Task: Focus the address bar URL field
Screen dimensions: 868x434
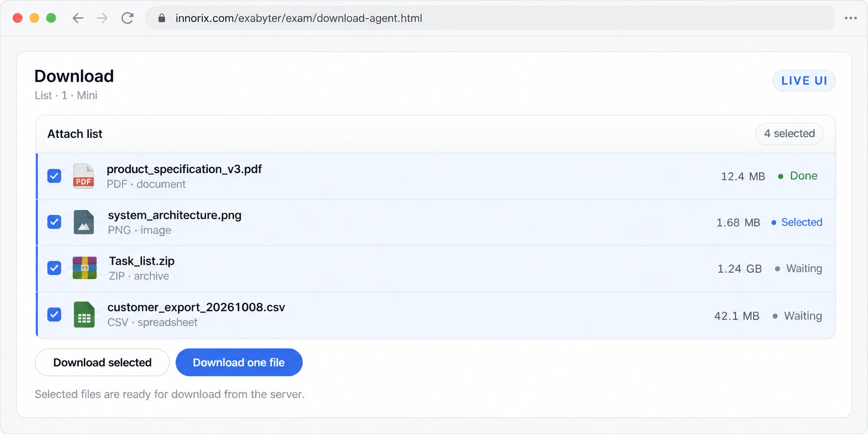Action: point(489,18)
